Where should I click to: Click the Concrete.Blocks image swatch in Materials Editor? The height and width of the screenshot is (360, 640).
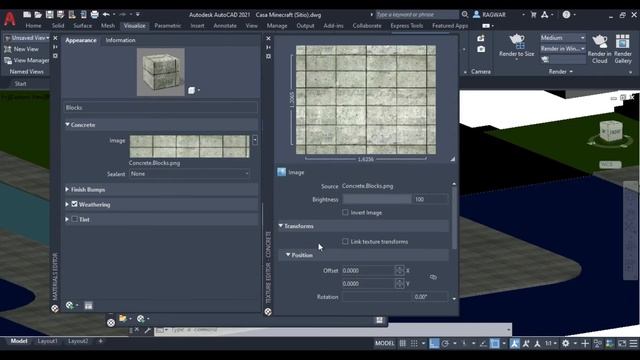[189, 147]
